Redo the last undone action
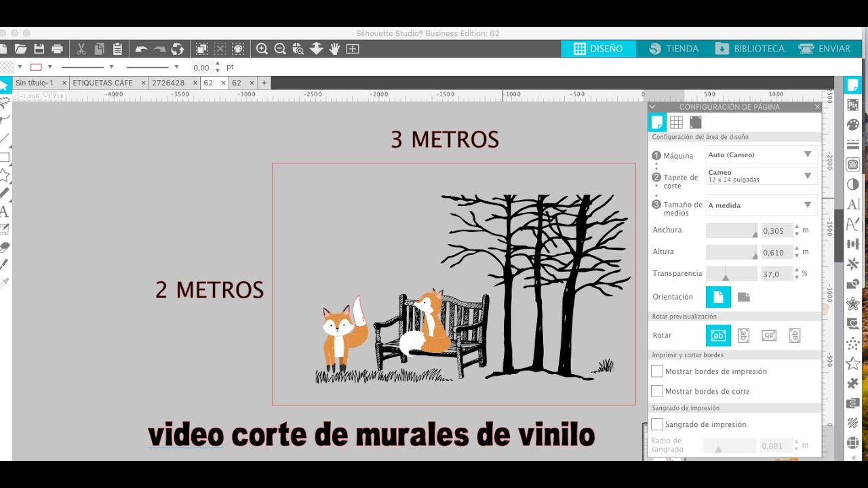 (x=159, y=49)
